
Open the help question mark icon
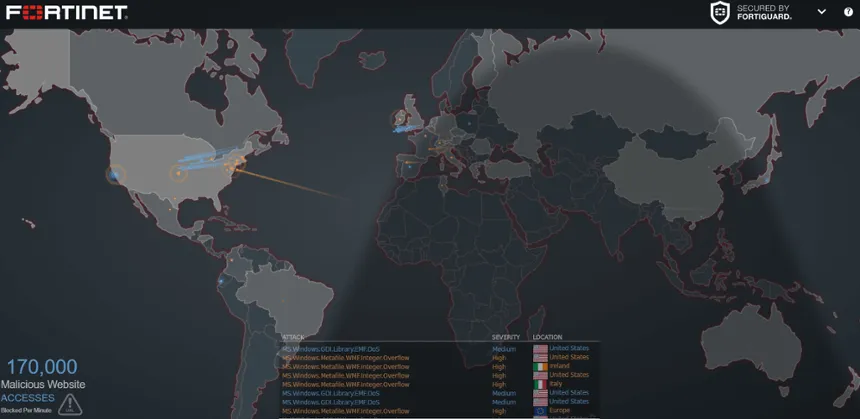coord(848,12)
